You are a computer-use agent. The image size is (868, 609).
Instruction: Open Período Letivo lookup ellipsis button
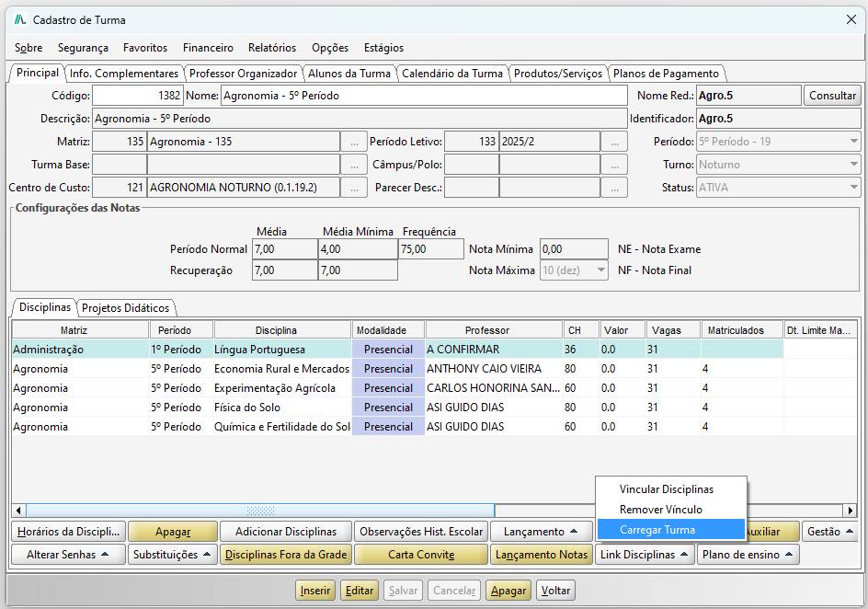pyautogui.click(x=614, y=142)
